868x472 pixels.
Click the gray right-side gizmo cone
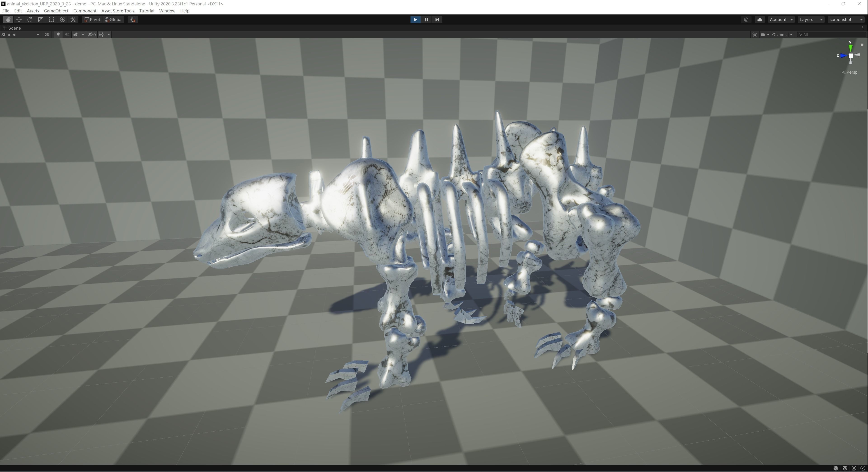coord(857,55)
